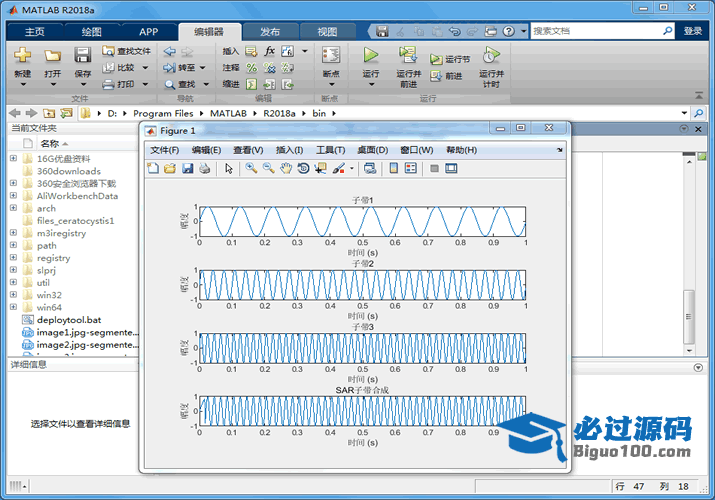Screen dimensions: 715x500
Task: Click the Print Figure icon
Action: pos(204,168)
